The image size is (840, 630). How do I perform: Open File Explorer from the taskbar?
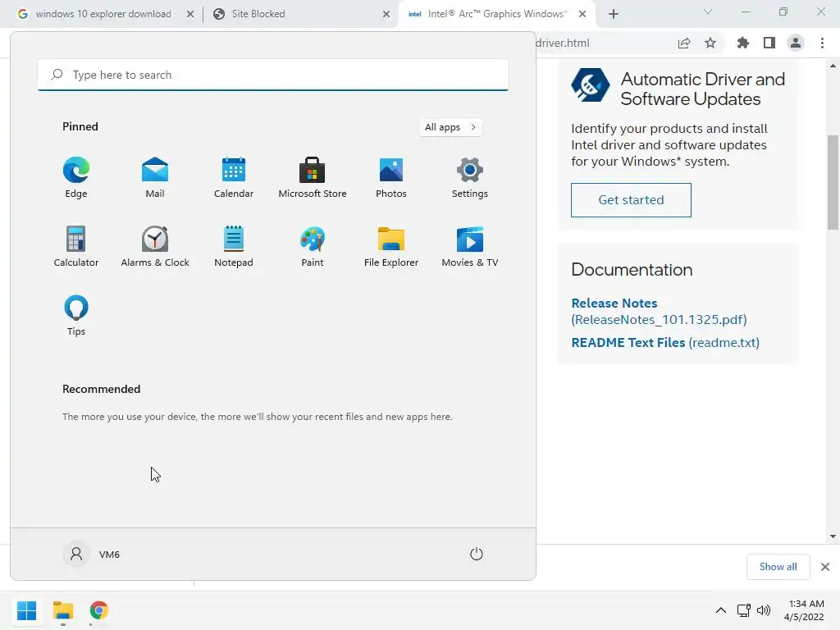point(63,610)
